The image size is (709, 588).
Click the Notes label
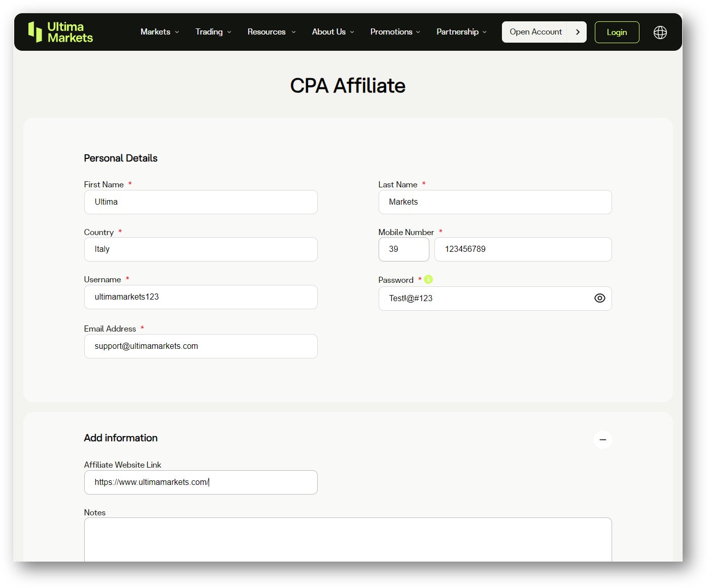click(95, 512)
